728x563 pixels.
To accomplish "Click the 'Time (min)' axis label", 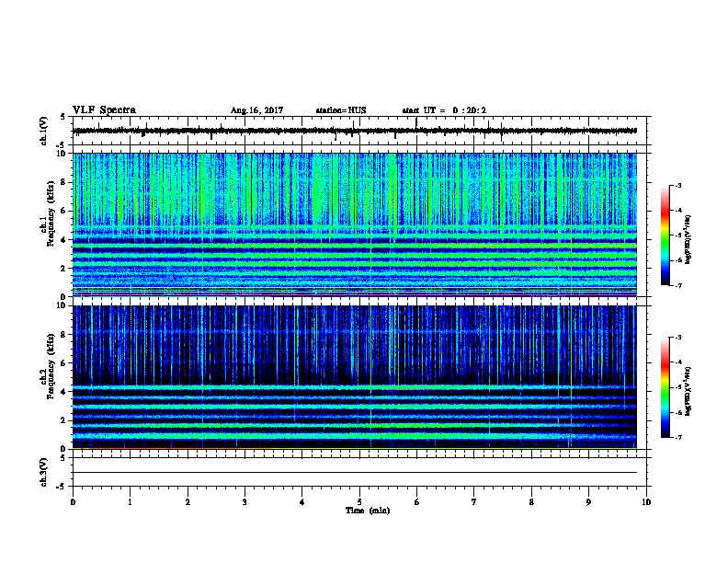I will click(x=368, y=511).
